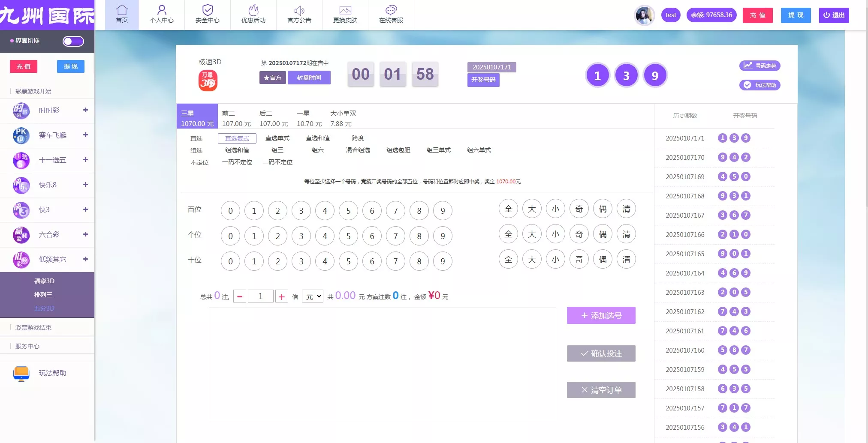The image size is (868, 443).
Task: Toggle the 界面切换 switch
Action: coord(73,41)
